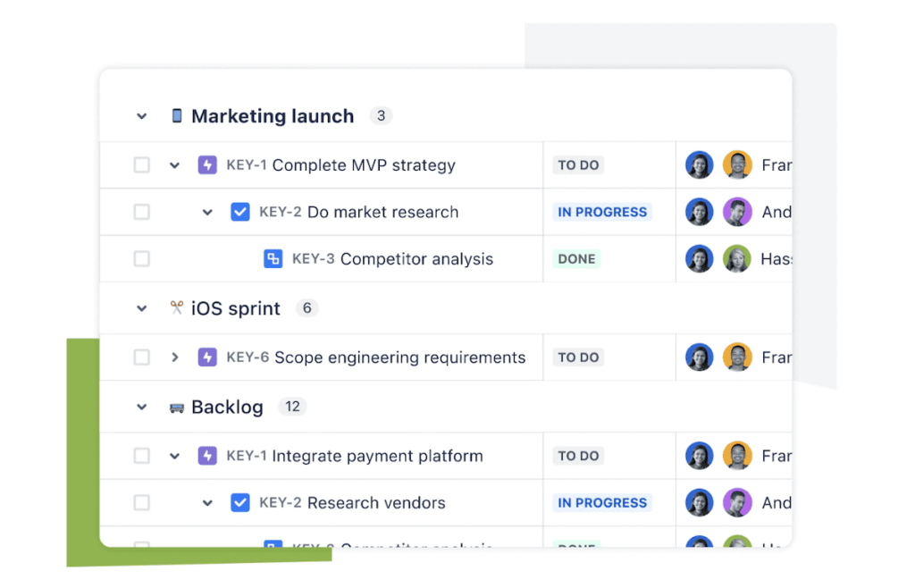Check the box for Research vendors row
This screenshot has width=915, height=588.
142,503
